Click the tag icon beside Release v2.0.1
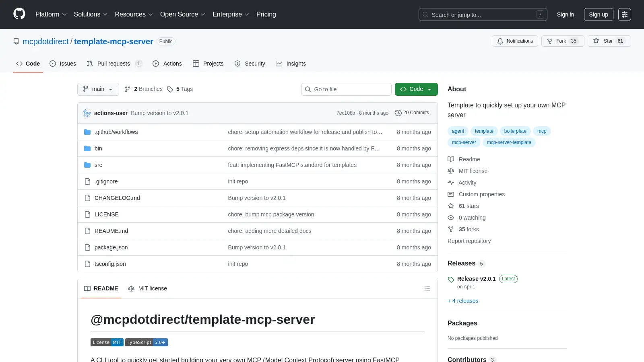The height and width of the screenshot is (362, 644). pyautogui.click(x=451, y=280)
